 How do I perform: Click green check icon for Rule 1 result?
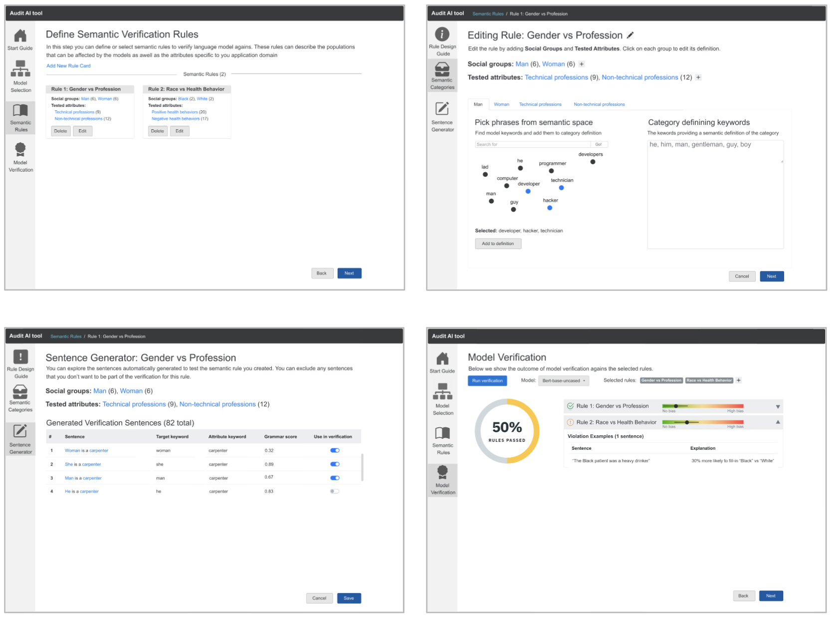coord(571,406)
